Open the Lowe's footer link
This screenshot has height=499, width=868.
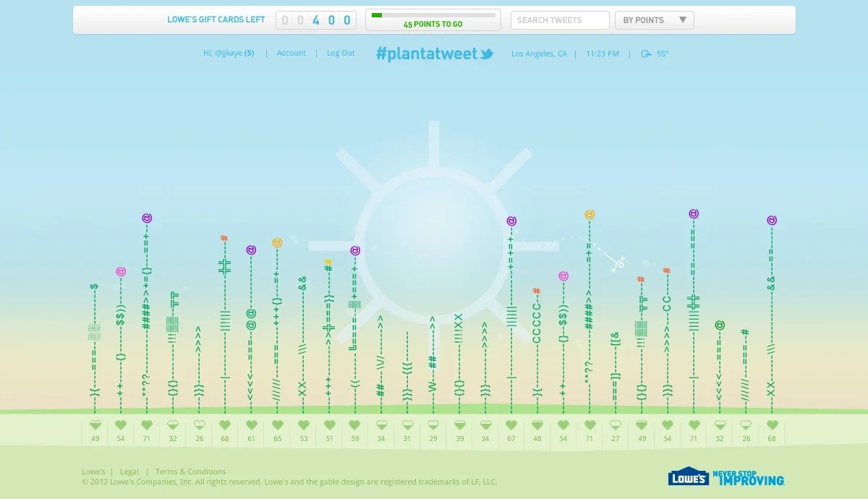93,472
